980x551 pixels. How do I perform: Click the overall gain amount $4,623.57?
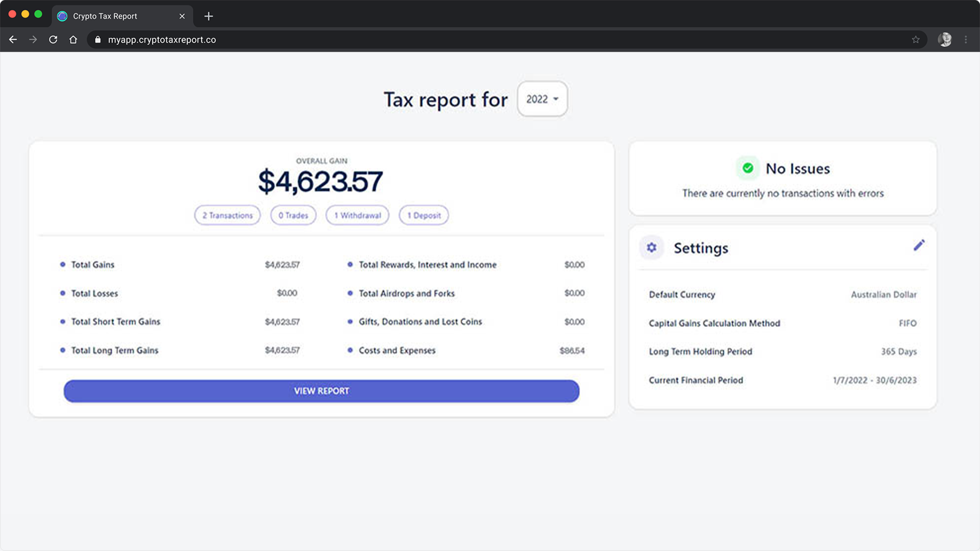tap(320, 181)
